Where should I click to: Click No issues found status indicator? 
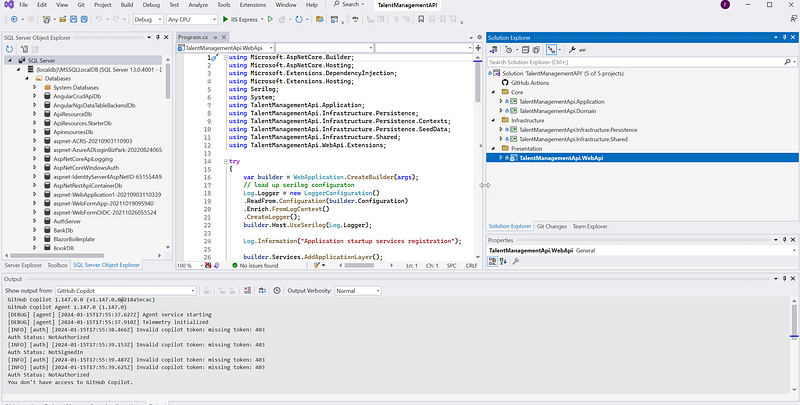pyautogui.click(x=255, y=266)
